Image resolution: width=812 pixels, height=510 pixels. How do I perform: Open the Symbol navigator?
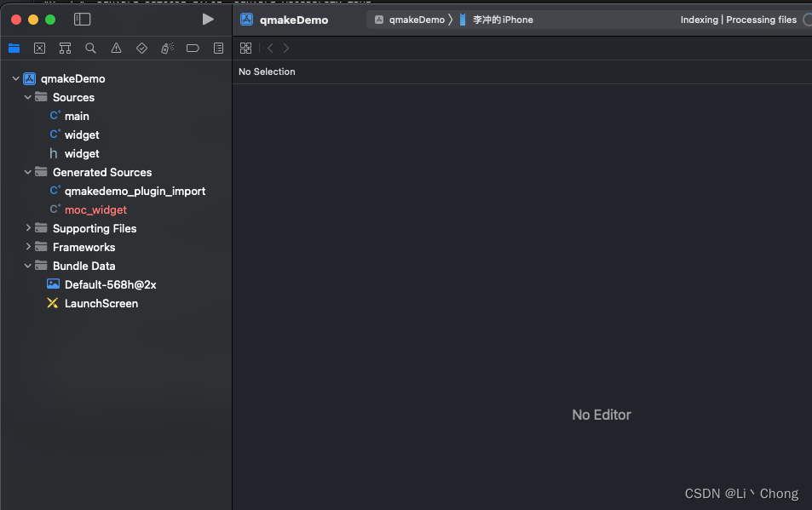[65, 49]
